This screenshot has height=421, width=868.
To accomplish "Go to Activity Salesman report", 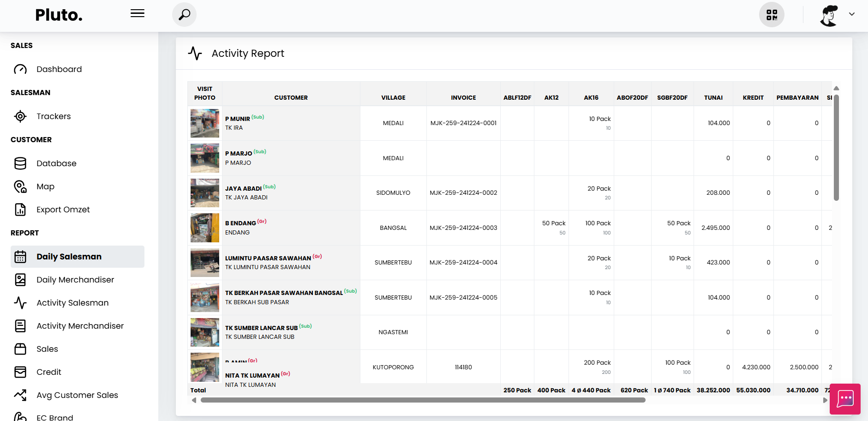I will 72,303.
